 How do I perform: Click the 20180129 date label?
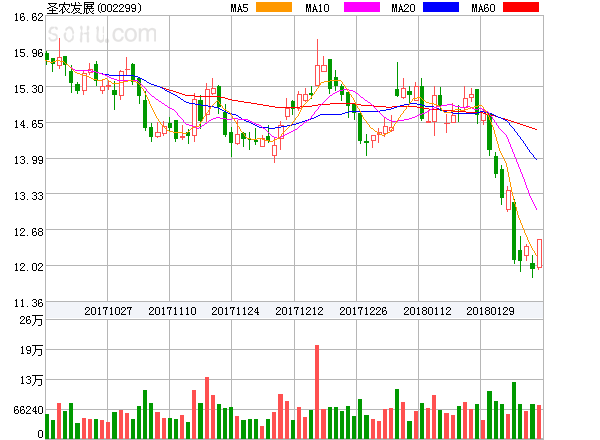[x=490, y=311]
